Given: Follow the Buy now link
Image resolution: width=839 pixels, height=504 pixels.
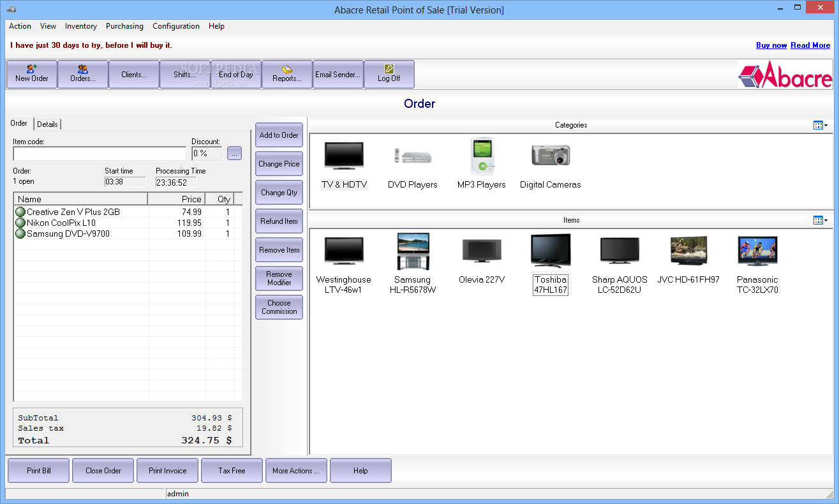Looking at the screenshot, I should click(771, 45).
